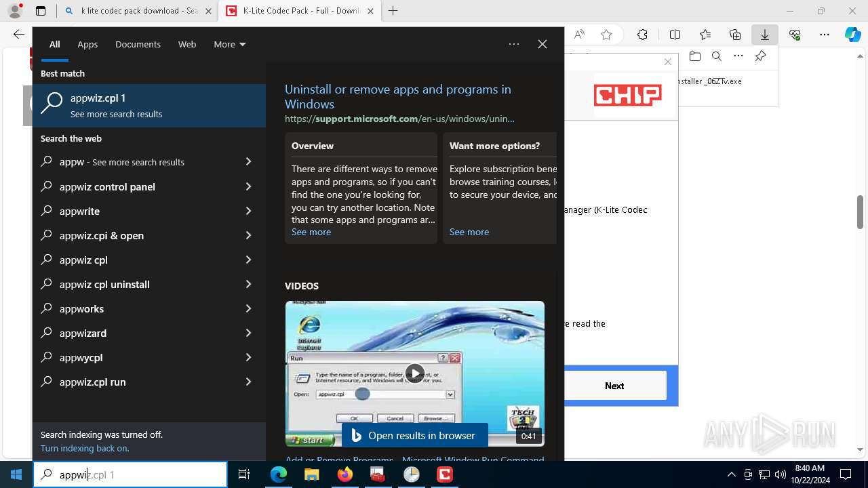Open more options in Downloads panel

point(738,56)
